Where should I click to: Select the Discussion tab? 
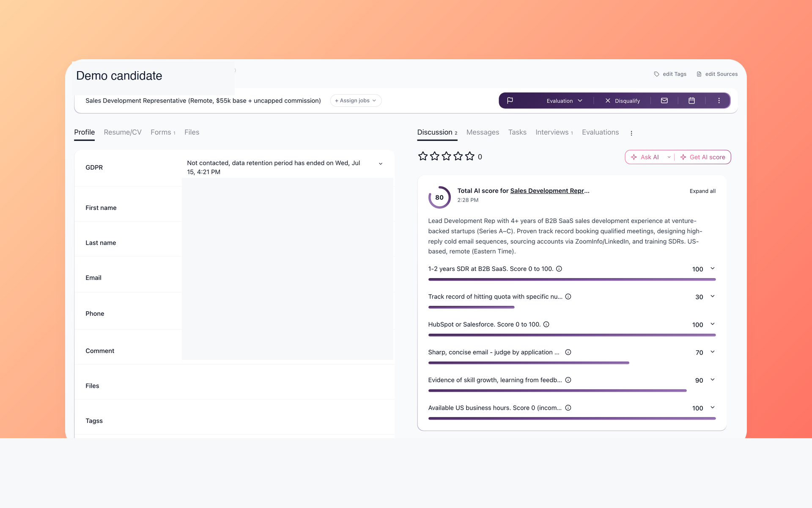(x=437, y=133)
